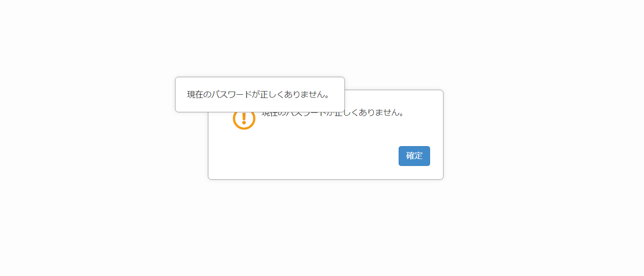Dismiss the password error alert via 確定

coord(414,156)
